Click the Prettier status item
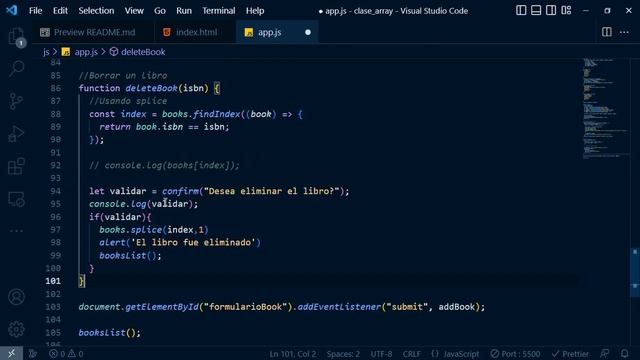The height and width of the screenshot is (360, 640). coord(570,353)
